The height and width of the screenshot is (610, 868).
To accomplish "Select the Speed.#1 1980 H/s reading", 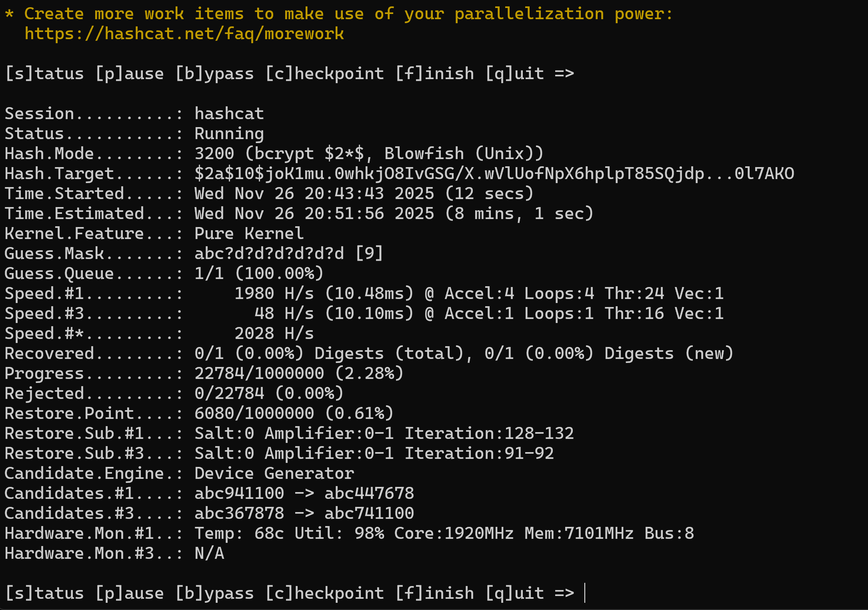I will point(274,294).
